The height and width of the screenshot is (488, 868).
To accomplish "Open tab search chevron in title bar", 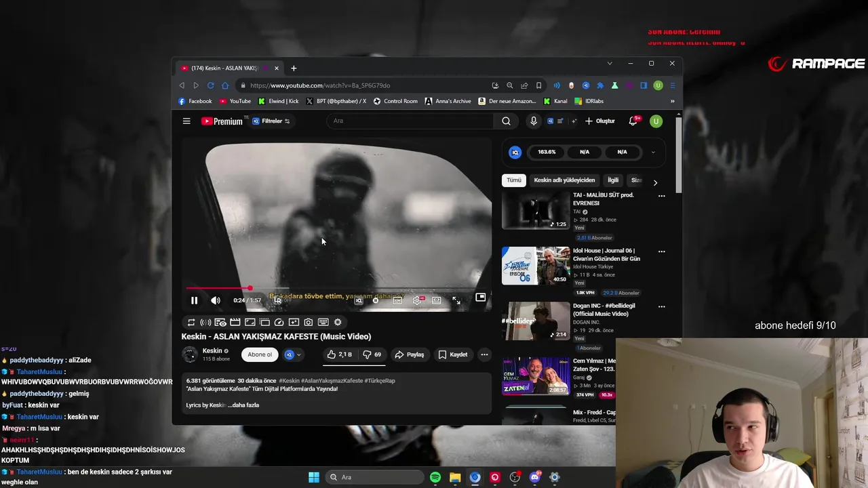I will point(610,63).
